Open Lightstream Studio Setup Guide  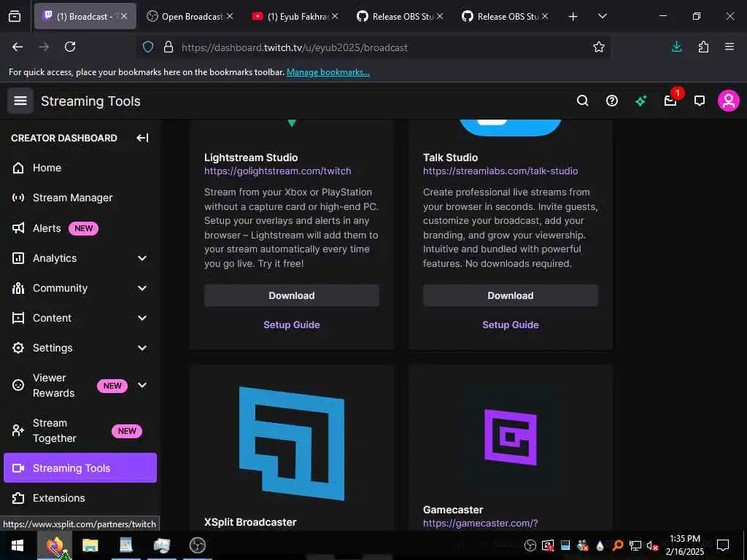pos(292,324)
